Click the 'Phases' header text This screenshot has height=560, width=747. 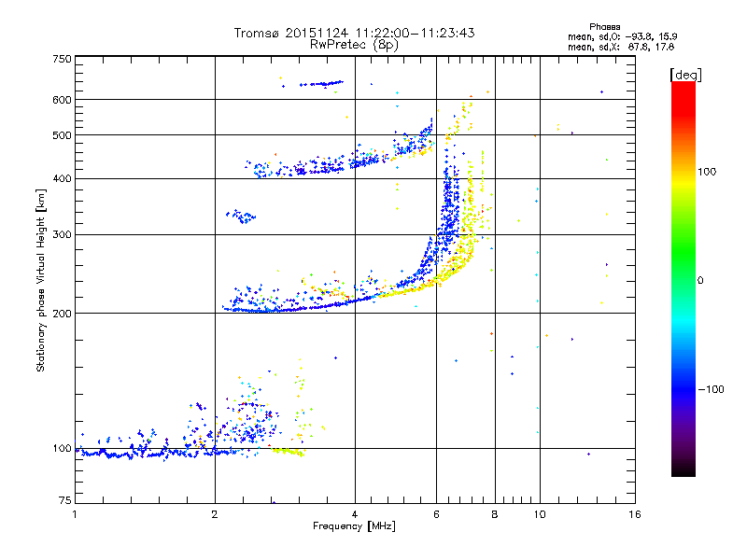[604, 27]
